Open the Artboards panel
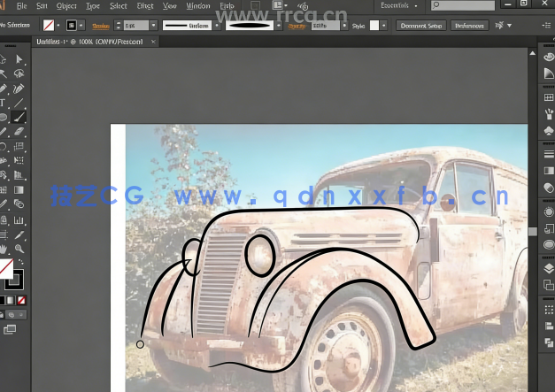The image size is (555, 392). click(548, 285)
